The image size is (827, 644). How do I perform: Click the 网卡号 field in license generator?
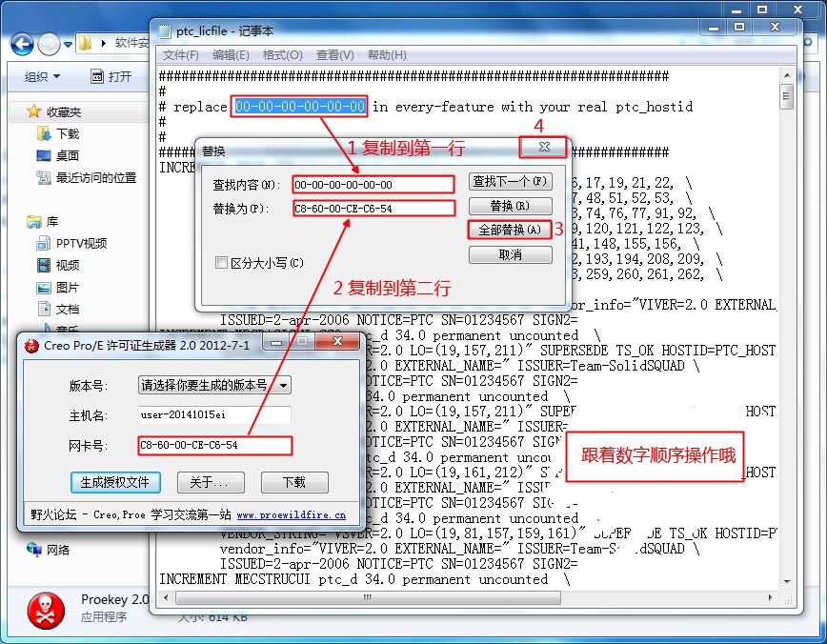pos(214,445)
